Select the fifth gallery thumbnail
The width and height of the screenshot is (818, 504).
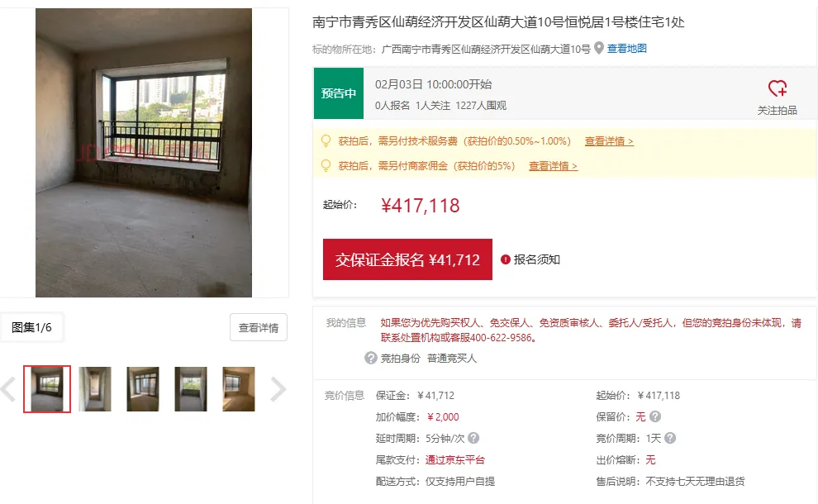239,389
